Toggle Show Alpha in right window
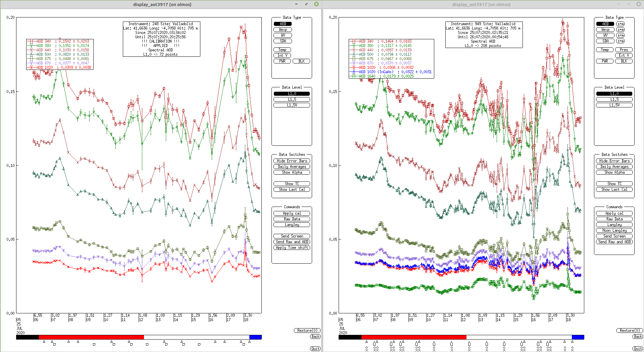The height and width of the screenshot is (352, 644). (614, 172)
